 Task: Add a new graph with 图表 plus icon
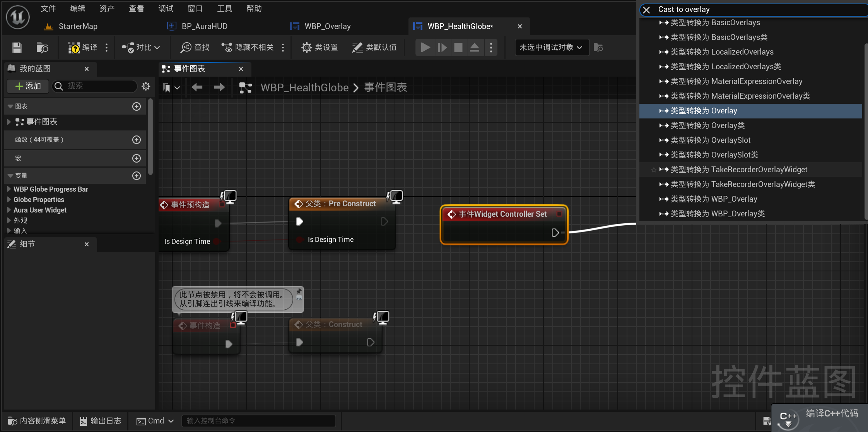pyautogui.click(x=137, y=106)
